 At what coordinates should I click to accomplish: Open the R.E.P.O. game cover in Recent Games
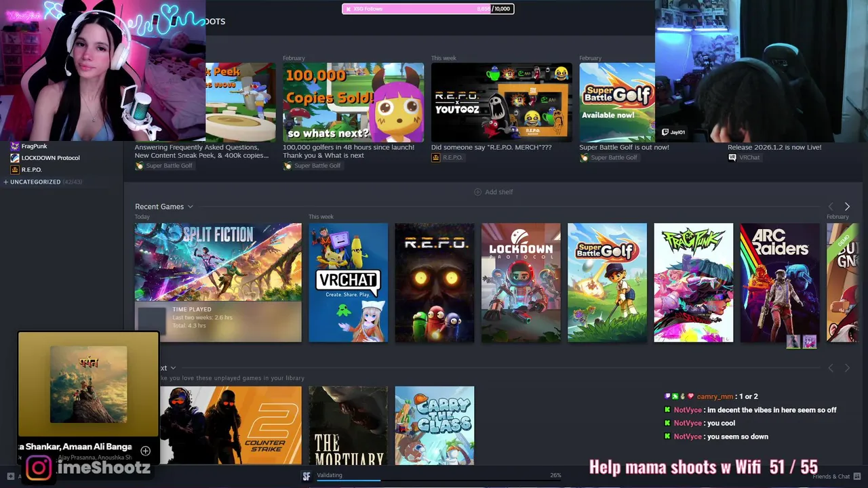click(435, 283)
